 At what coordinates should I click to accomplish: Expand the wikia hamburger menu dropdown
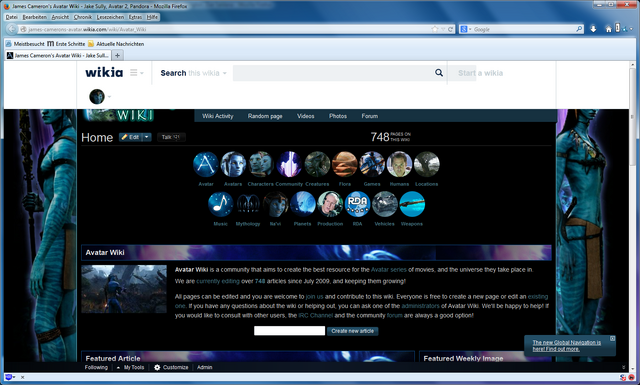137,73
